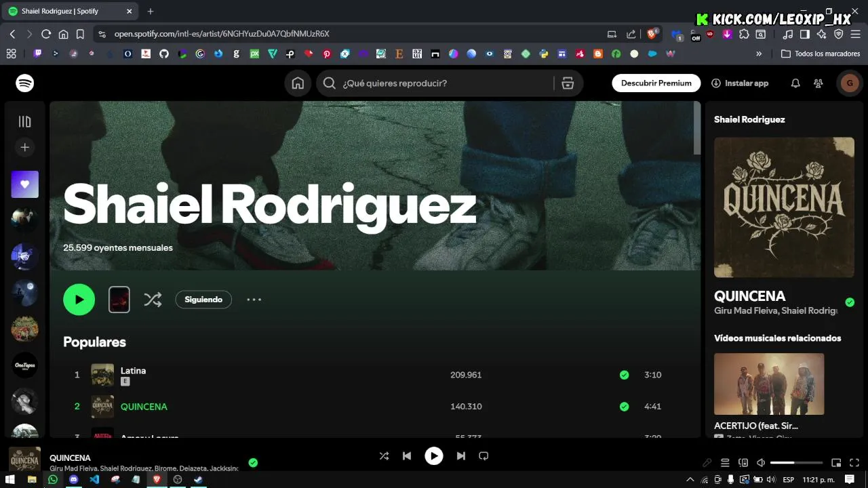Open the browser extensions puzzle icon
868x488 pixels.
coord(744,34)
